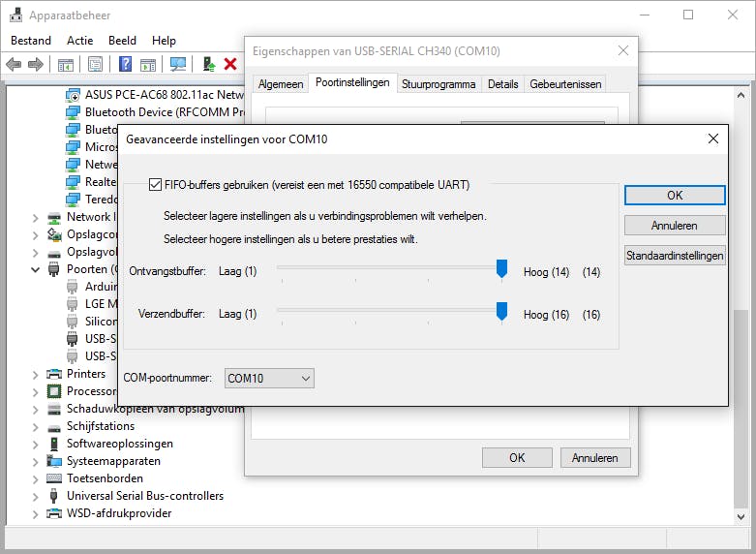This screenshot has height=554, width=756.
Task: Expand the Softwareoplossingen tree node
Action: pos(35,445)
